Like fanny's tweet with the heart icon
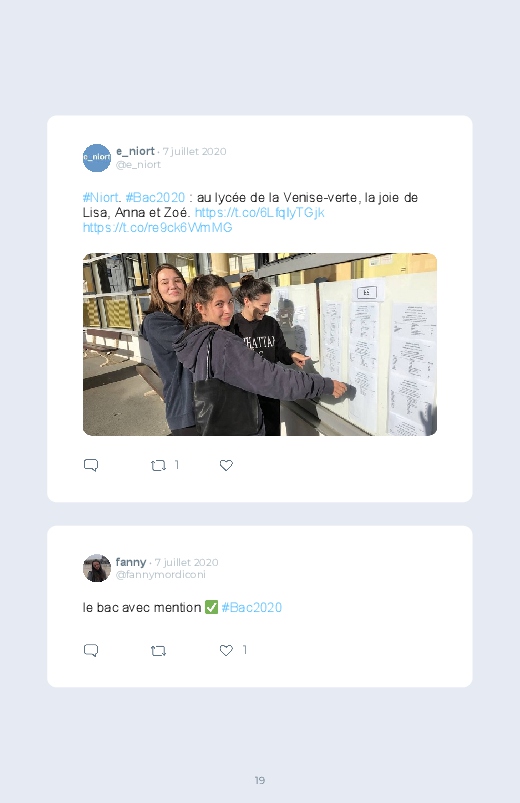 tap(226, 650)
